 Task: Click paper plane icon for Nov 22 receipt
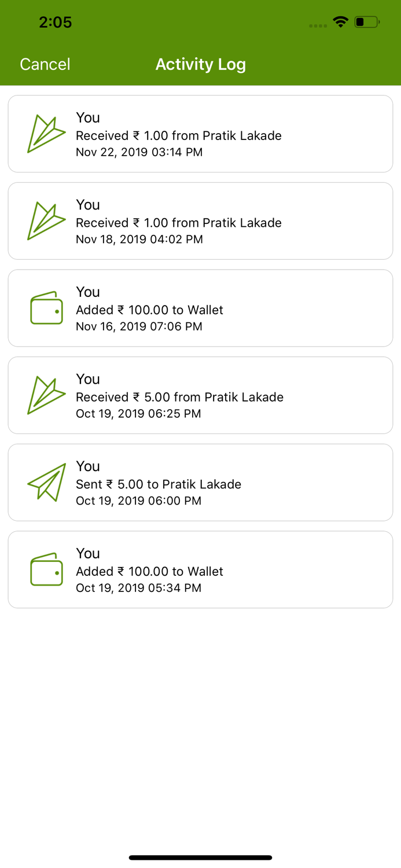(46, 134)
